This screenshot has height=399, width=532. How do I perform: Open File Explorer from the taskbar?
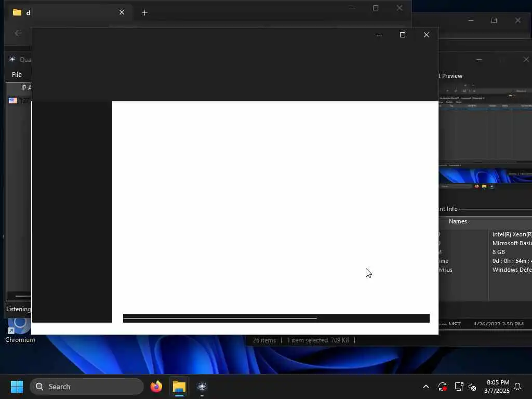pos(179,387)
